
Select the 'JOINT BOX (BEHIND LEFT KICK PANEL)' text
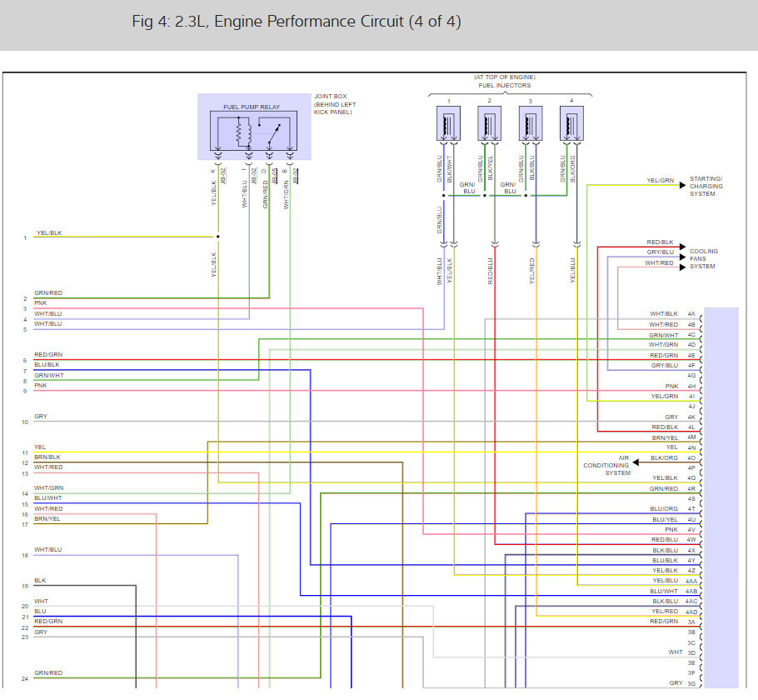click(335, 104)
